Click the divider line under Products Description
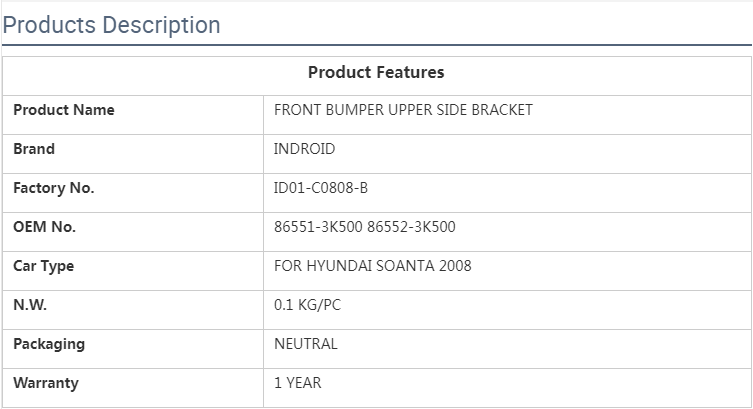 [x=376, y=45]
